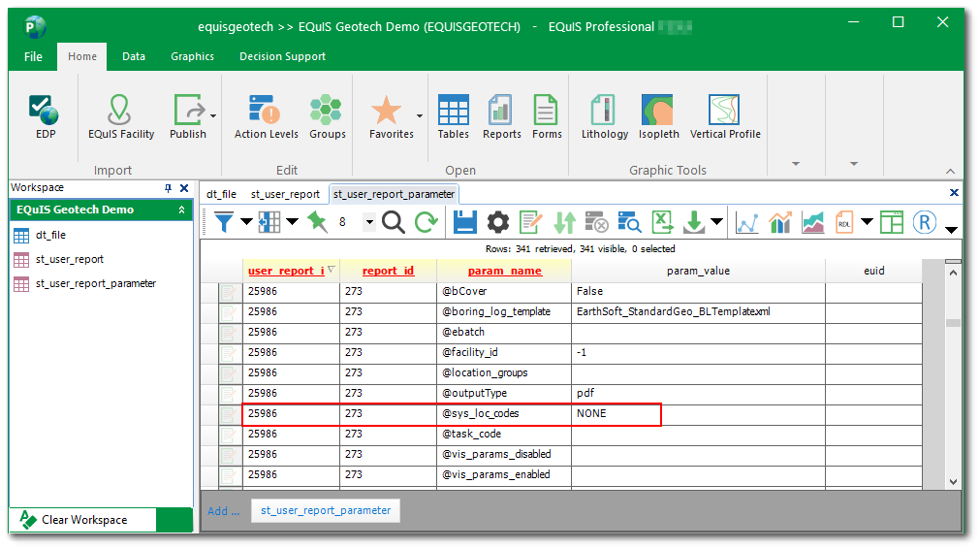This screenshot has width=980, height=549.
Task: Launch the Vertical Profile tool
Action: (725, 116)
